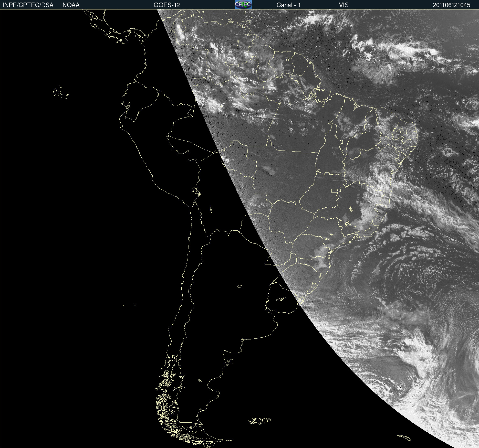Click the 201106121045 timestamp

click(452, 5)
